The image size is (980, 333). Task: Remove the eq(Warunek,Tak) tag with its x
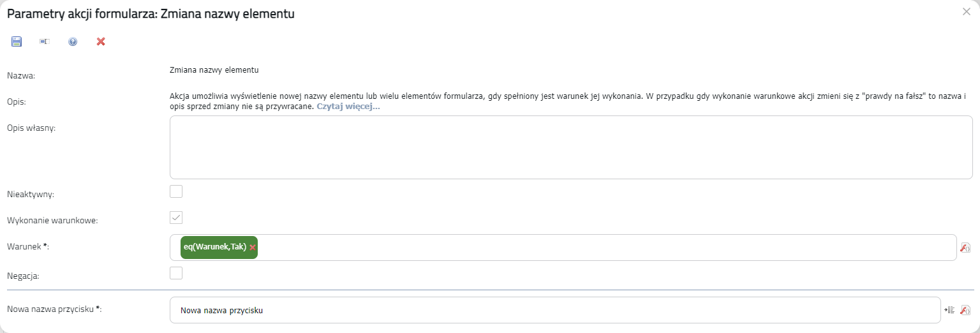coord(253,248)
